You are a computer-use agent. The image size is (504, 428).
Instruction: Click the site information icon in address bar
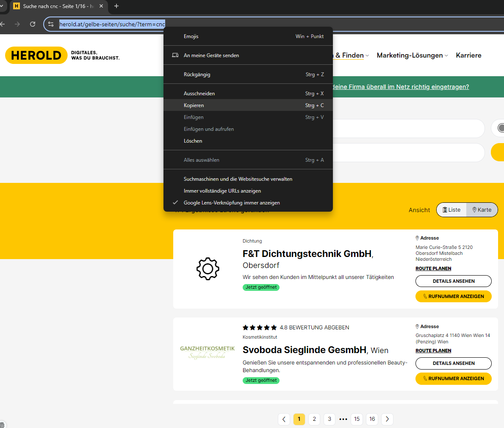click(x=51, y=24)
